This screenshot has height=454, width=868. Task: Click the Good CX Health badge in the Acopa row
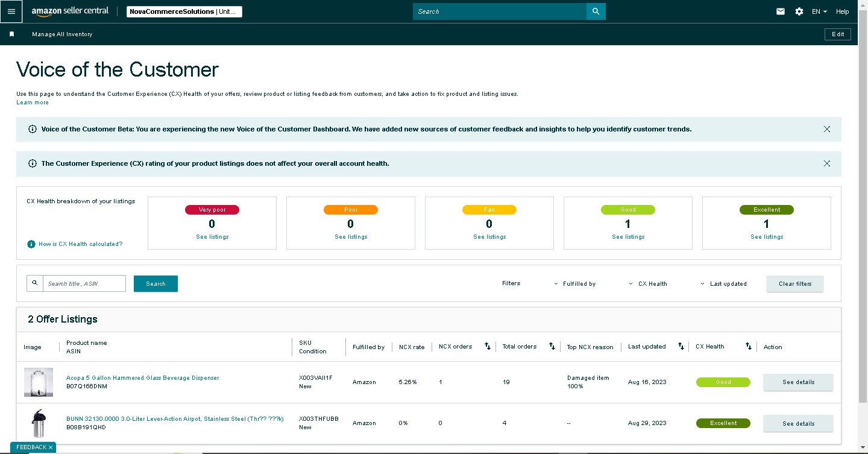[723, 382]
